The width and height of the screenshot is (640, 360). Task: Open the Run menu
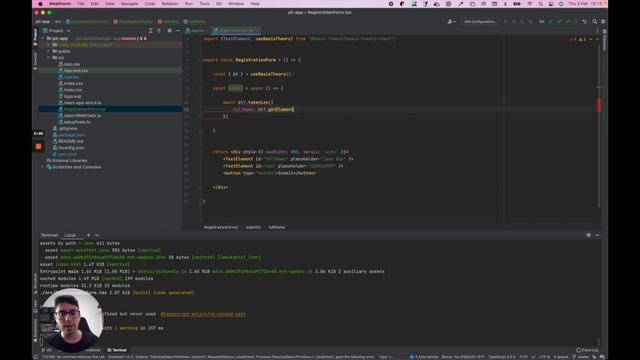point(189,4)
